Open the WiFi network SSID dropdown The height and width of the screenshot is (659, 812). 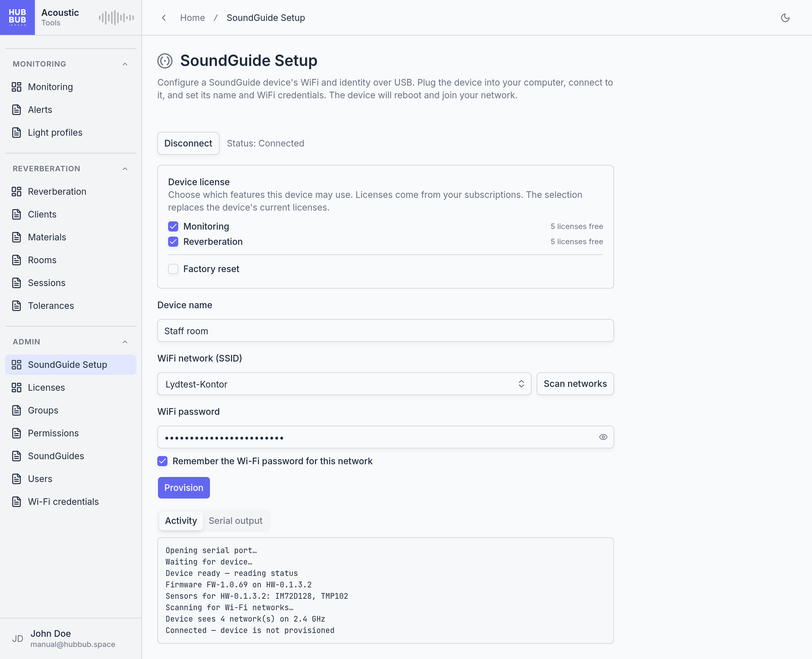click(x=344, y=384)
